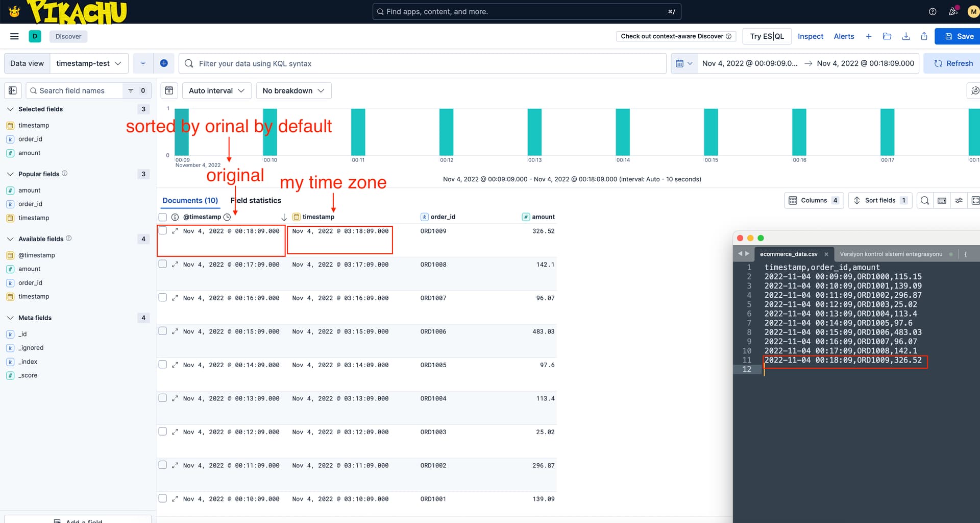Click the Elastic logo home icon
The image size is (980, 523).
[x=14, y=11]
